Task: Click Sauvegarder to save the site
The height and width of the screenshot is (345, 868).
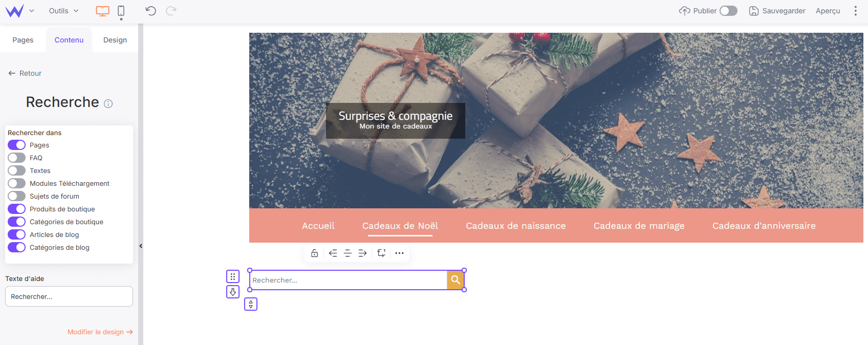Action: [777, 11]
